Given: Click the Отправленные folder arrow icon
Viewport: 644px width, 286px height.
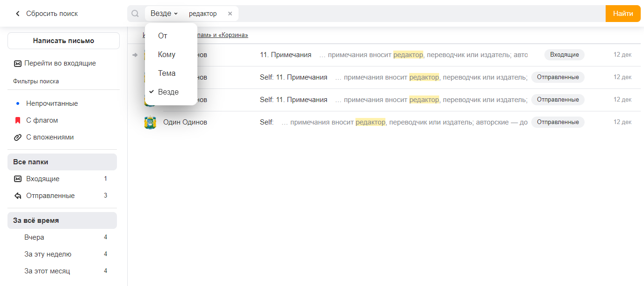Looking at the screenshot, I should [18, 196].
